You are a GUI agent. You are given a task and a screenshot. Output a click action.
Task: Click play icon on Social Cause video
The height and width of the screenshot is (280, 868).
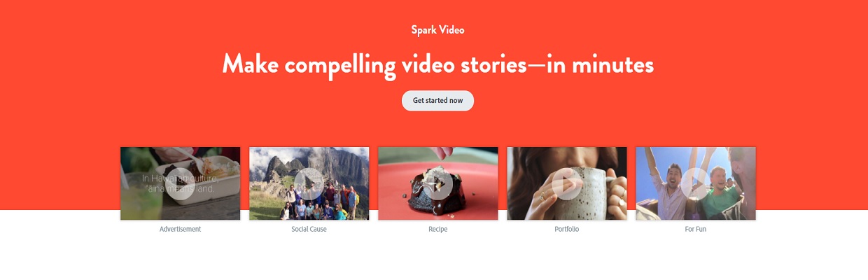tap(309, 184)
